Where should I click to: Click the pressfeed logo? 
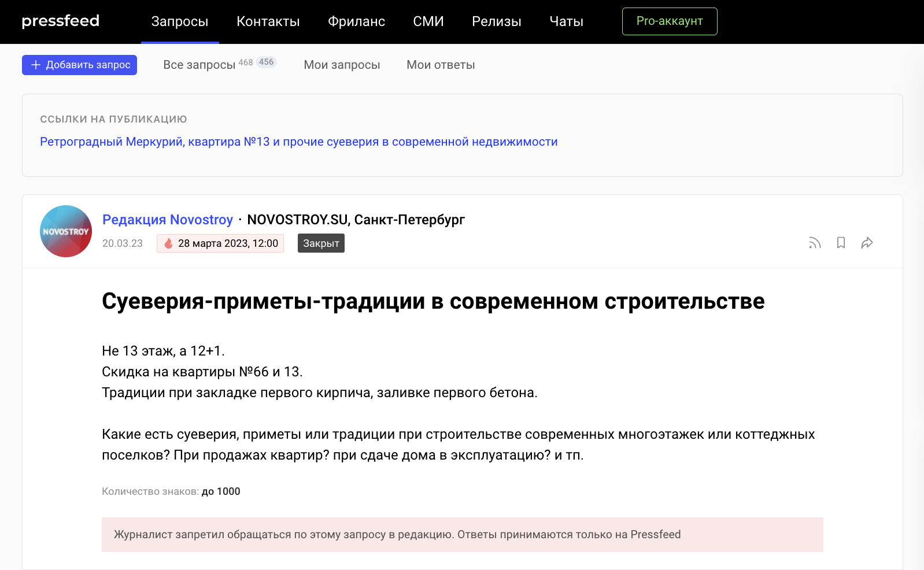pos(61,21)
